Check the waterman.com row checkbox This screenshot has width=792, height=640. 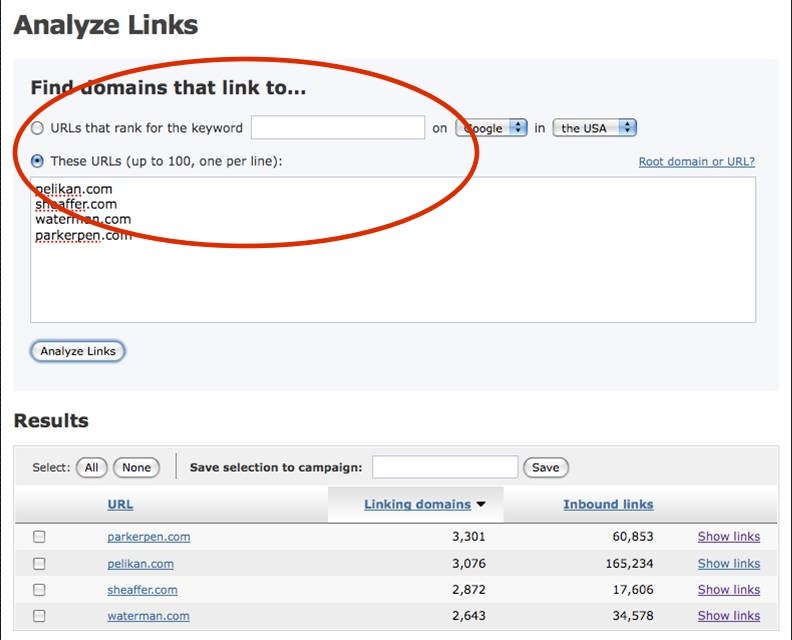pyautogui.click(x=39, y=616)
